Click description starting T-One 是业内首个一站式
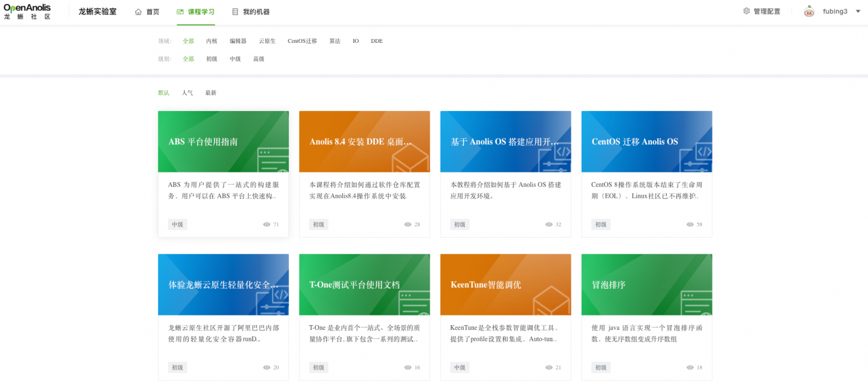Screen dimensions: 868x383 pyautogui.click(x=364, y=334)
